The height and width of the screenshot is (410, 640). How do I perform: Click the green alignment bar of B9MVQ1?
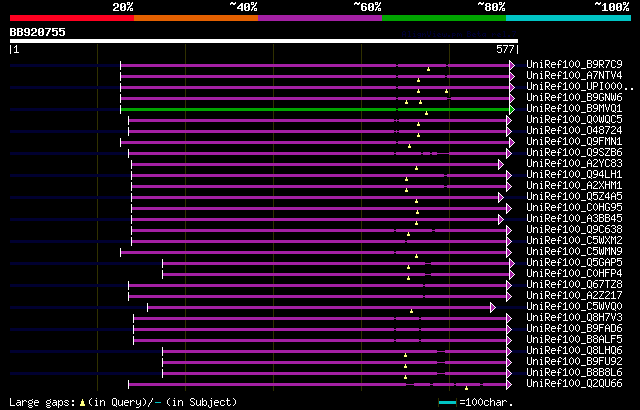pyautogui.click(x=315, y=109)
